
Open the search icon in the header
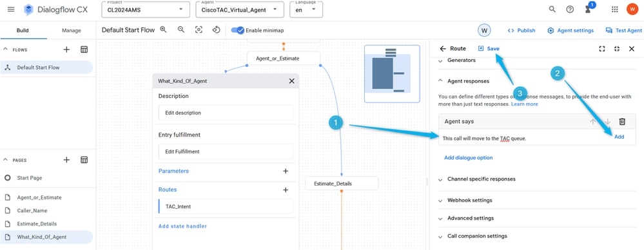552,9
